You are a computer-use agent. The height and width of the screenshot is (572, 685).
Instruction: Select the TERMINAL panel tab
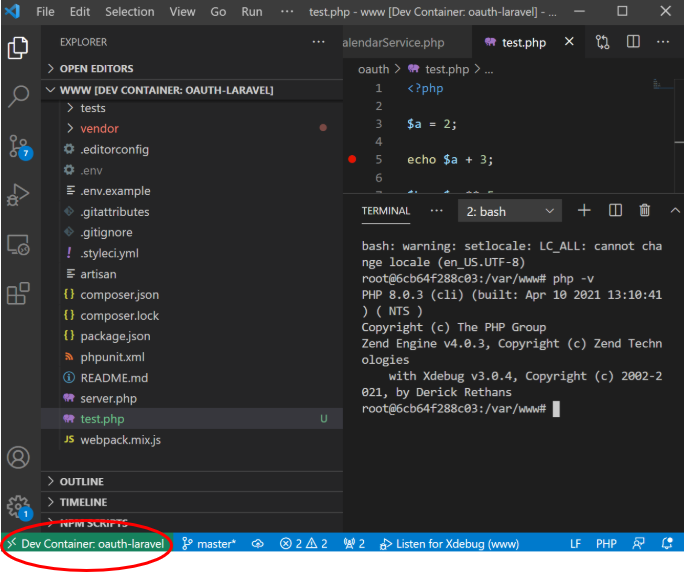click(386, 211)
